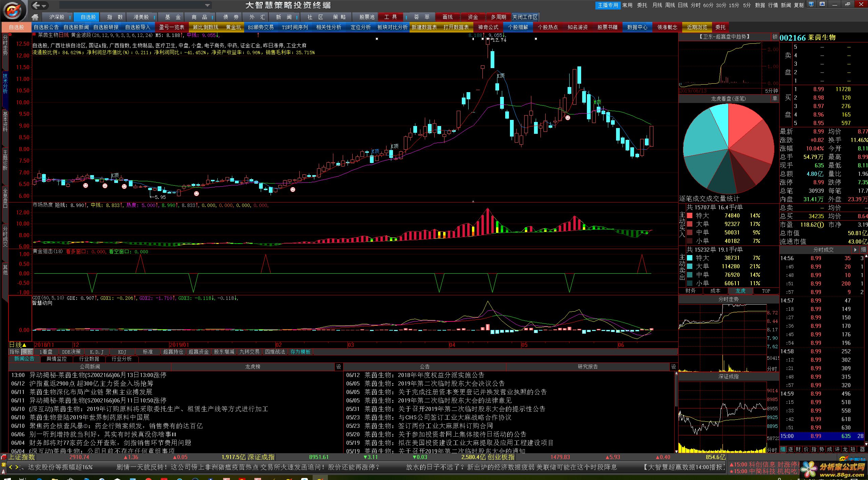
Task: Click the 势 icon in bottom-right strip
Action: click(822, 450)
